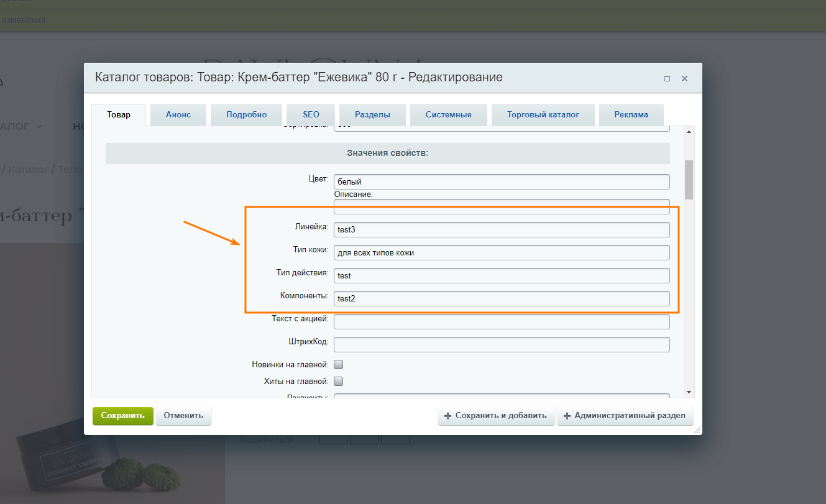Select the Товар tab
The height and width of the screenshot is (504, 826).
119,114
